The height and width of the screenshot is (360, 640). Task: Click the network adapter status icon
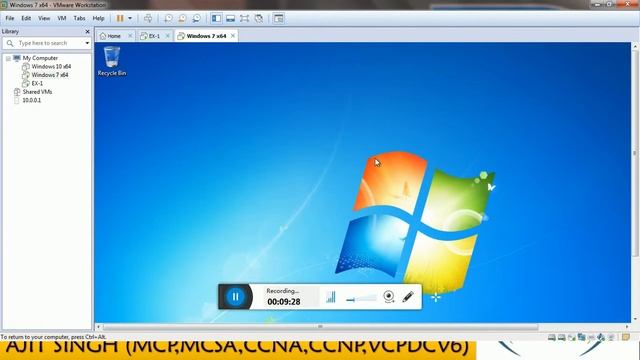pyautogui.click(x=582, y=337)
